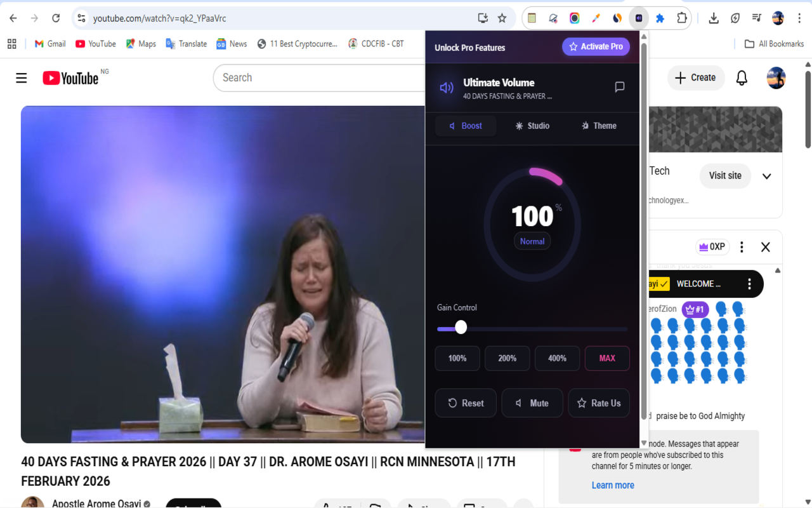Open the YouTube hamburger guide menu
Viewport: 812px width, 508px height.
click(x=22, y=78)
